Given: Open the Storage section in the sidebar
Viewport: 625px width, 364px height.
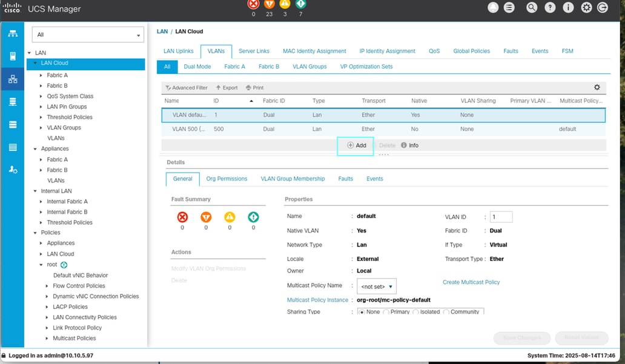Looking at the screenshot, I should (13, 148).
